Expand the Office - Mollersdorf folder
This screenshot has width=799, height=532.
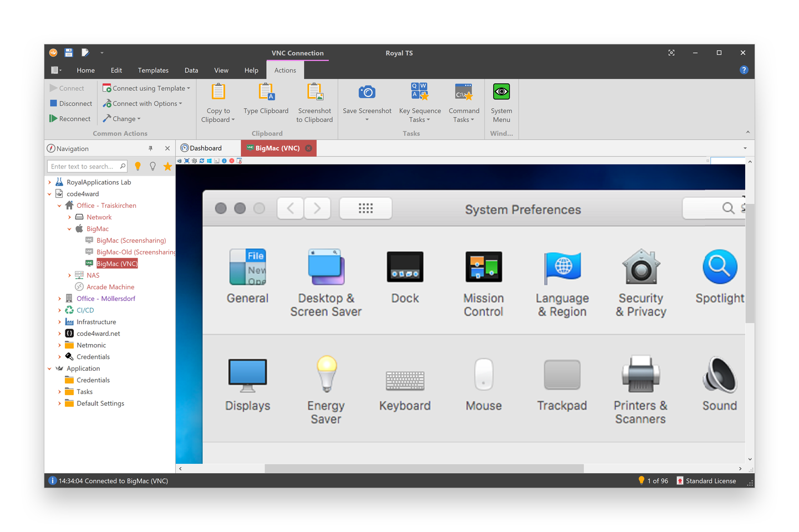[x=59, y=299]
